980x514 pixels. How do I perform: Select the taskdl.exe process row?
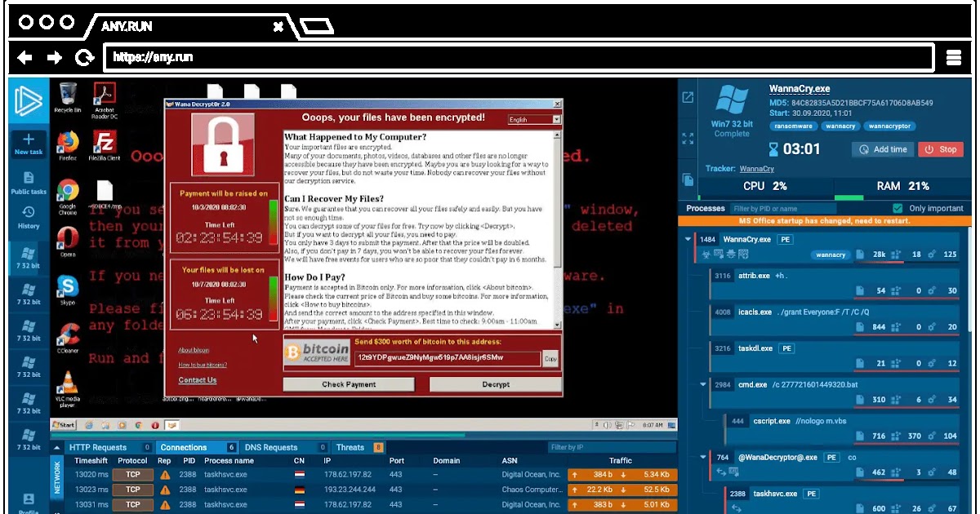click(835, 356)
